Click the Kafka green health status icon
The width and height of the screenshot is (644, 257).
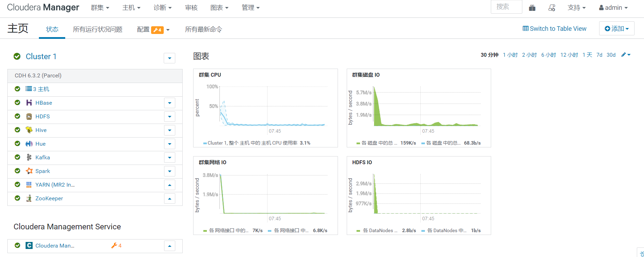[18, 157]
